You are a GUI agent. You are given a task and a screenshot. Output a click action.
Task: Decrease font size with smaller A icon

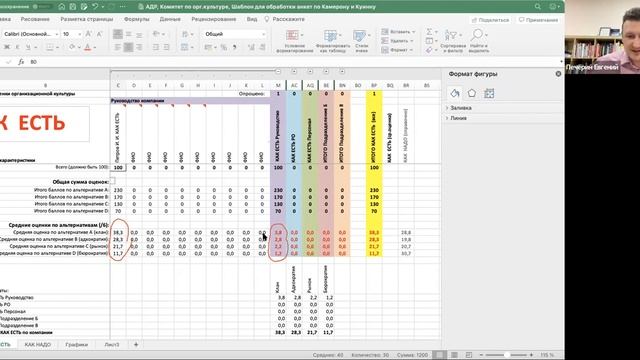point(99,34)
